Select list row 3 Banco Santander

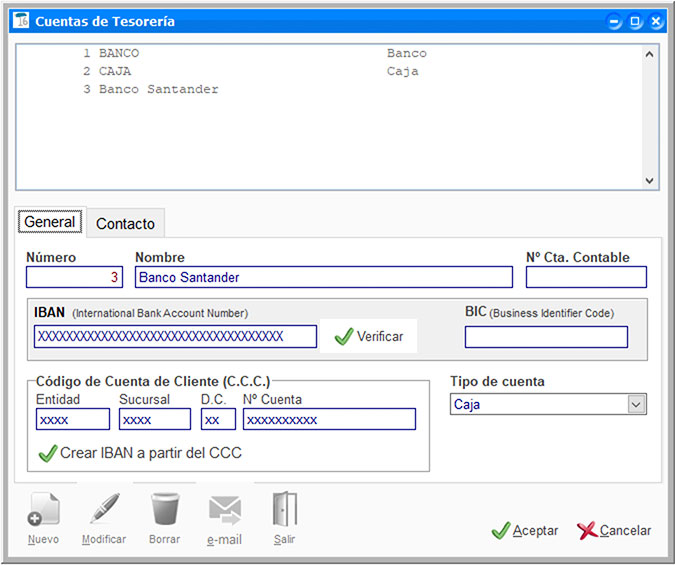(329, 89)
